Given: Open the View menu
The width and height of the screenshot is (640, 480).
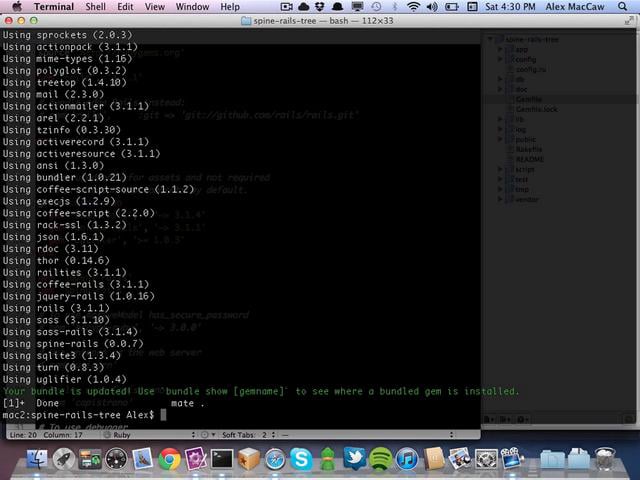Looking at the screenshot, I should click(155, 7).
